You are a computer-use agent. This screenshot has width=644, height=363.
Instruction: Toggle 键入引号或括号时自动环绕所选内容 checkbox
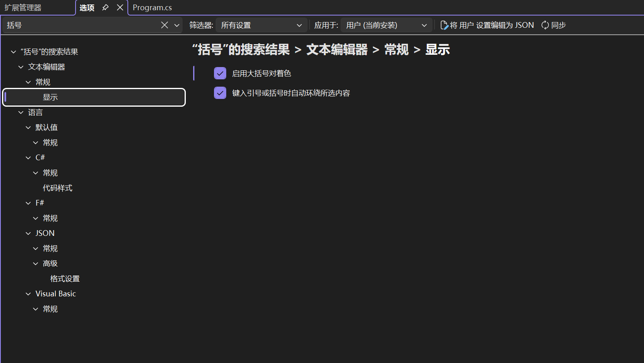pyautogui.click(x=220, y=93)
